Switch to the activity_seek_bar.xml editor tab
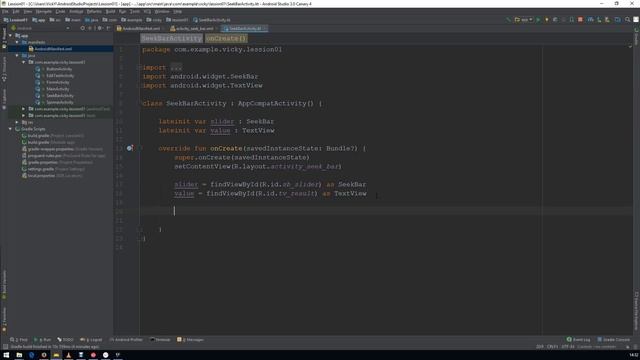Image resolution: width=640 pixels, height=360 pixels. click(193, 29)
